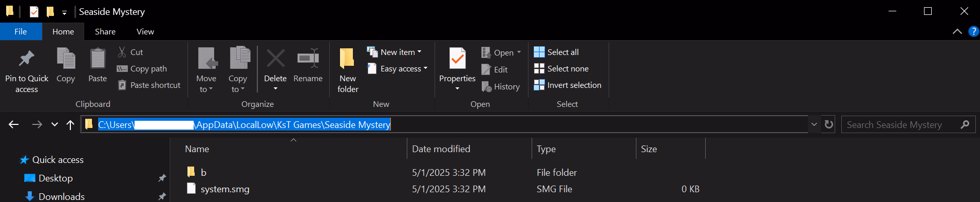Expand the Delete options arrow
This screenshot has height=202, width=980.
click(275, 89)
